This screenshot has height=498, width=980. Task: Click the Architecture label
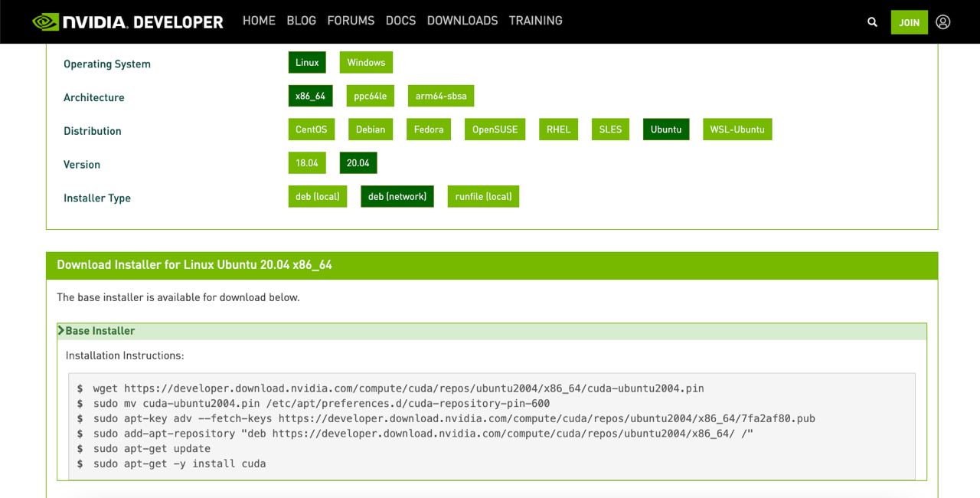click(x=94, y=97)
